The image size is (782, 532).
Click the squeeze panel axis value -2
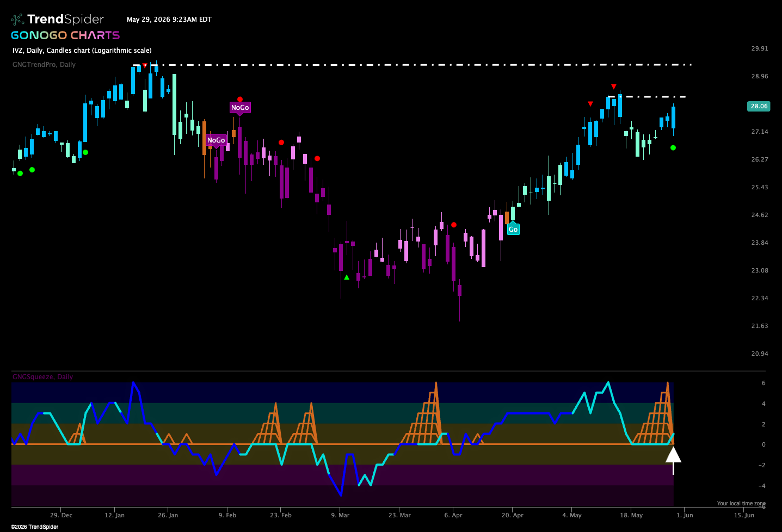(763, 465)
